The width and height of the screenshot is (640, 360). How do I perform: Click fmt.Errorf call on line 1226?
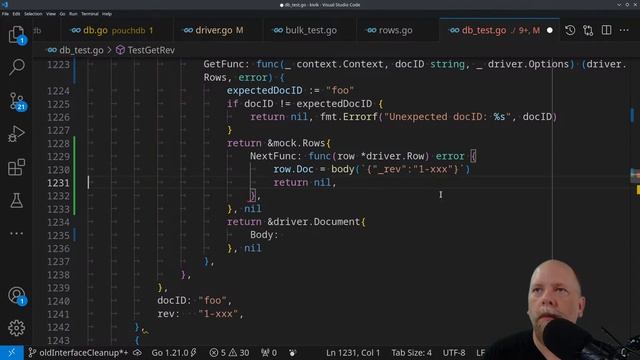coord(349,117)
